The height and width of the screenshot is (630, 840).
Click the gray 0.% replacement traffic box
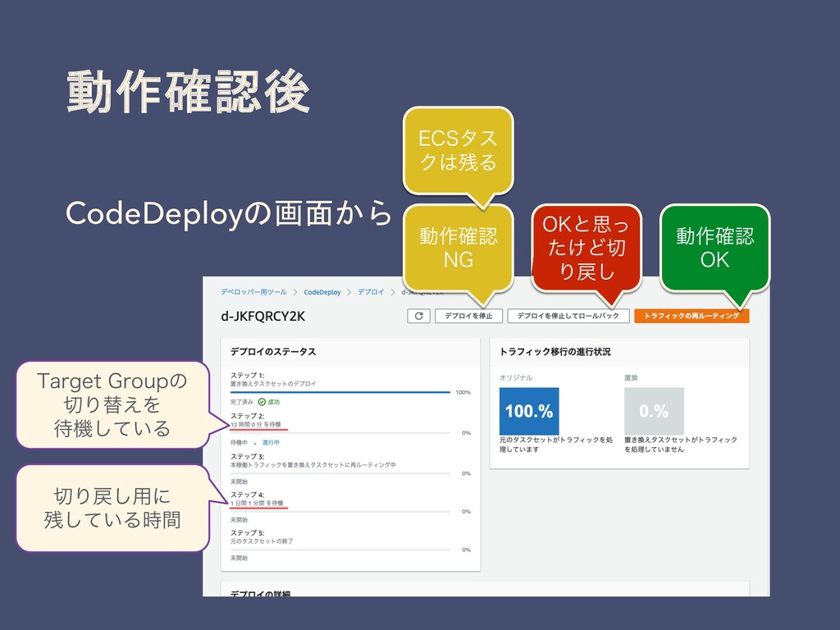tap(654, 411)
